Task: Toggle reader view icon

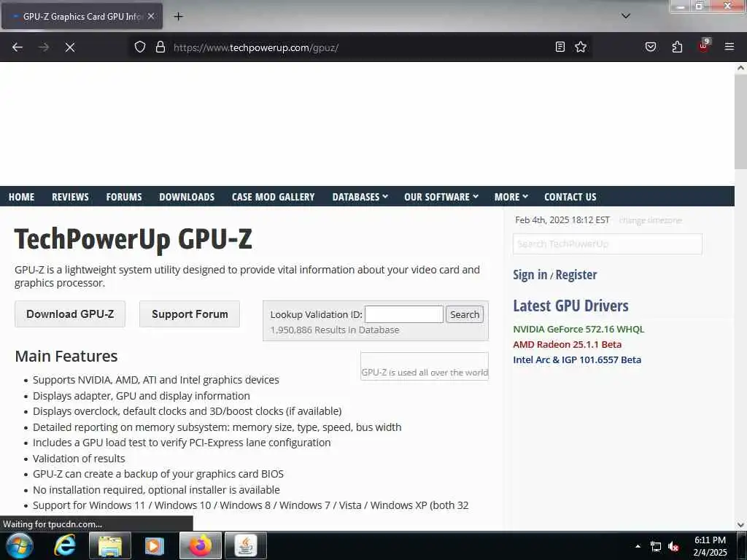Action: [560, 47]
